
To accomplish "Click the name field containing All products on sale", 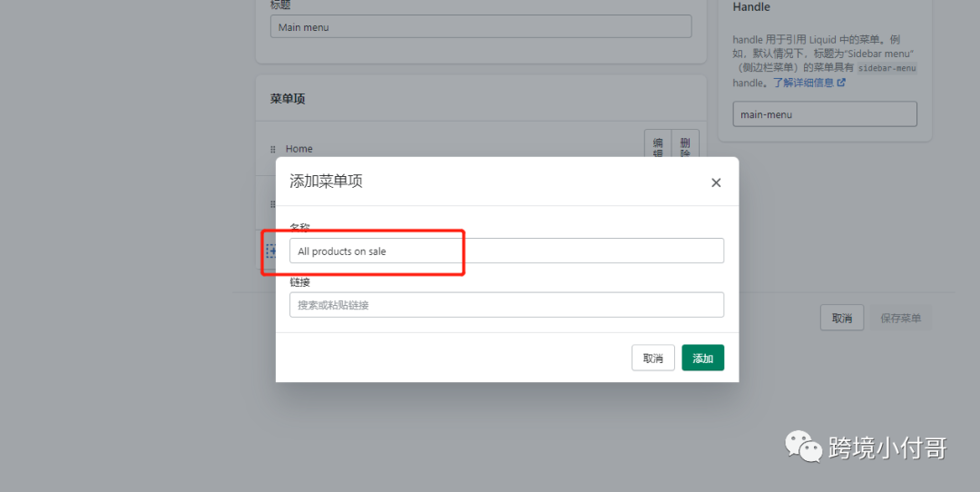I will pos(506,251).
